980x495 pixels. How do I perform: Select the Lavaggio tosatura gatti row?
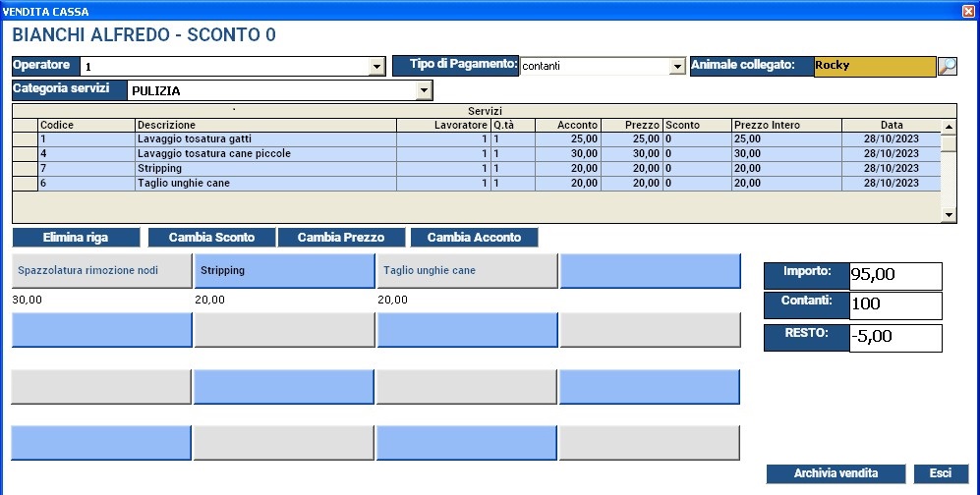tap(265, 139)
